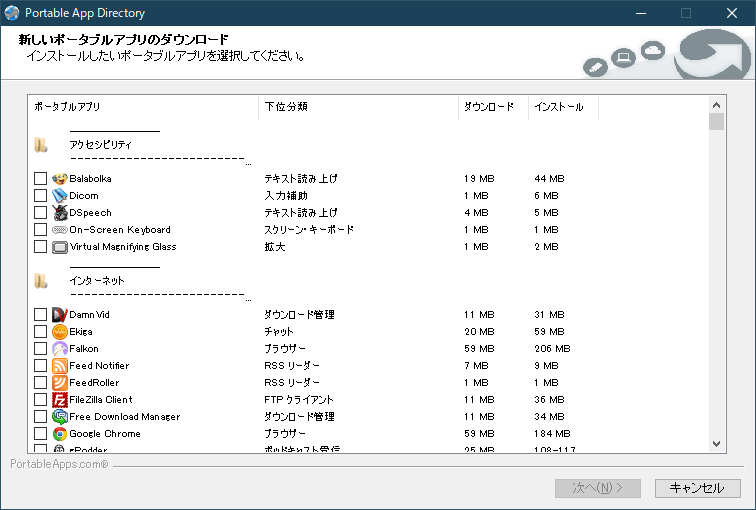Sort by ポータブルアプリ column header
This screenshot has height=510, width=756.
(x=143, y=107)
